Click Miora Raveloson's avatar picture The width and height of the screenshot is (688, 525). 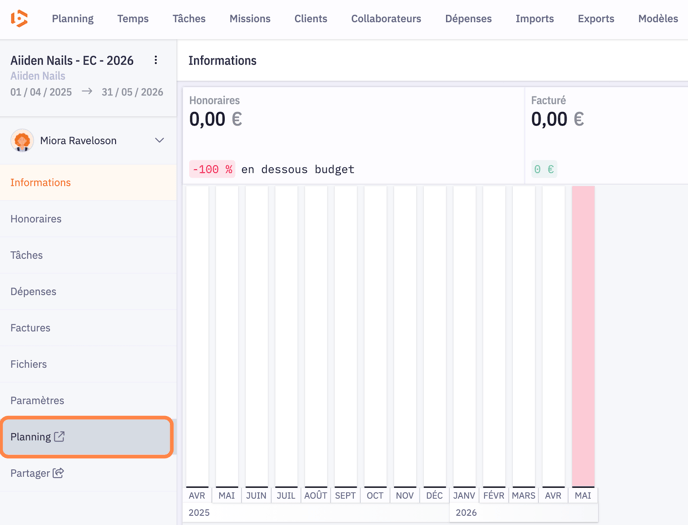(22, 141)
